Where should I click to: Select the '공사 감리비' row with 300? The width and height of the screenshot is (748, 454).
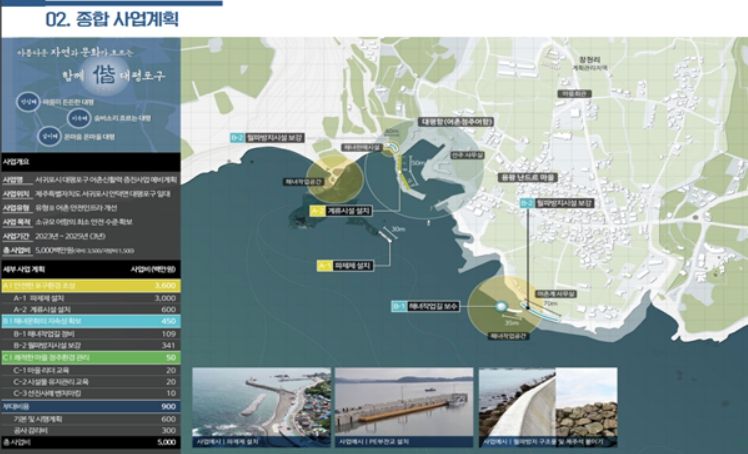point(91,430)
